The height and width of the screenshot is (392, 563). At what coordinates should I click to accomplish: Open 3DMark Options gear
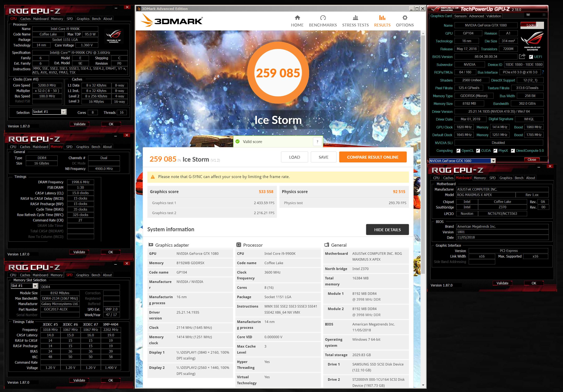[405, 21]
